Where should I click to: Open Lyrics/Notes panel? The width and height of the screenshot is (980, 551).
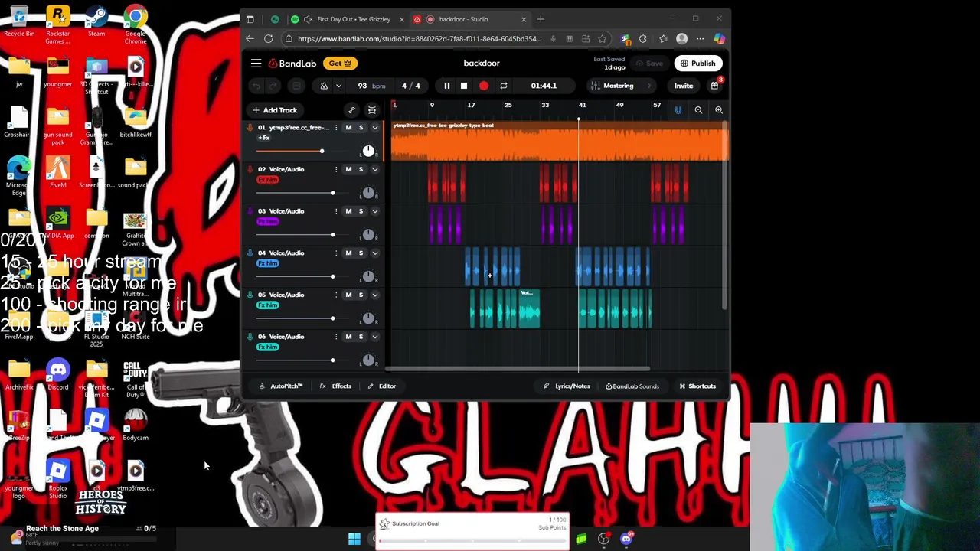[567, 386]
